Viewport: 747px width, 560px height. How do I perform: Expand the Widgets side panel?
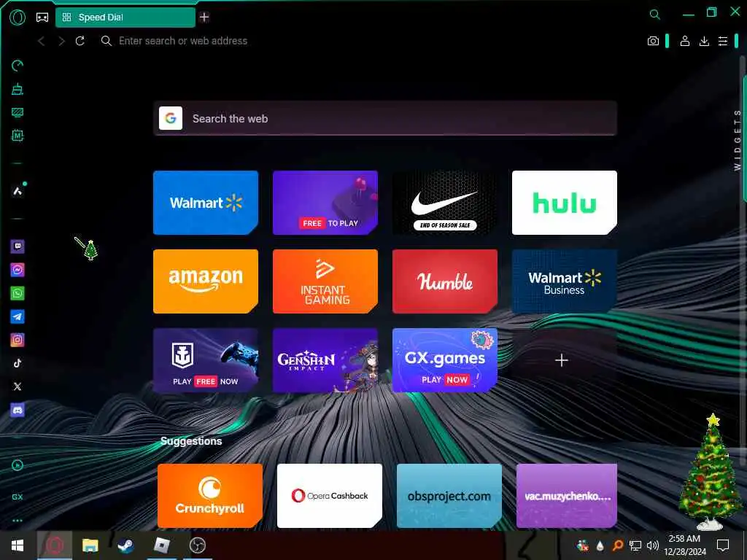click(x=738, y=140)
